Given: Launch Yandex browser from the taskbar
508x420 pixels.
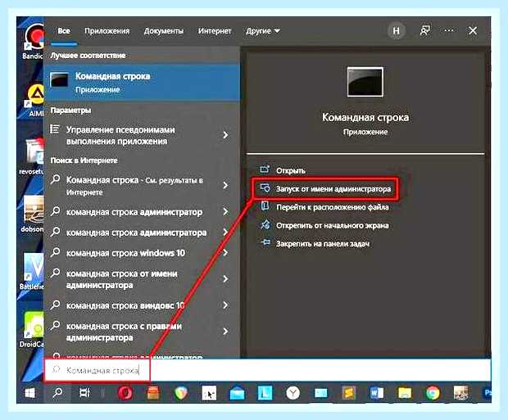Looking at the screenshot, I should 293,393.
